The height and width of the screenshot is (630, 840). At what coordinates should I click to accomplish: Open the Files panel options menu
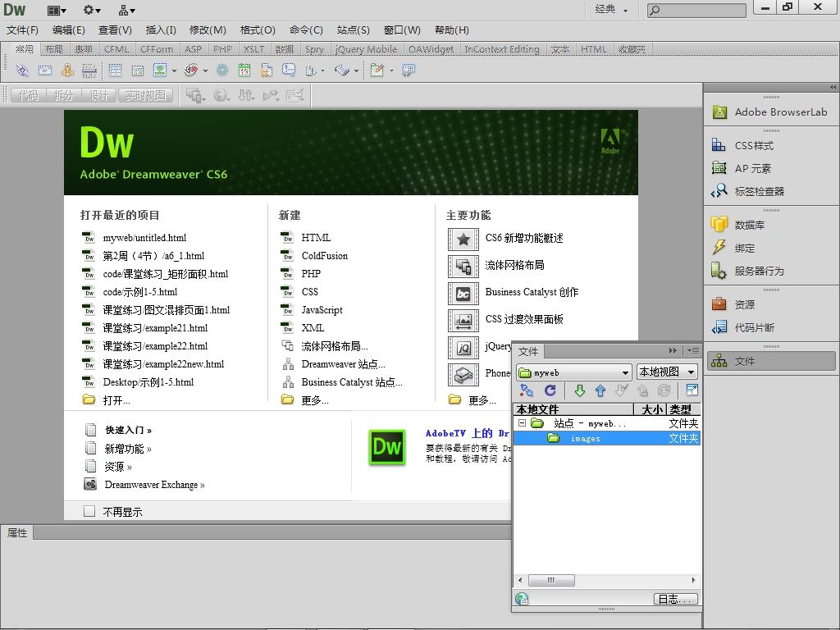pyautogui.click(x=693, y=351)
